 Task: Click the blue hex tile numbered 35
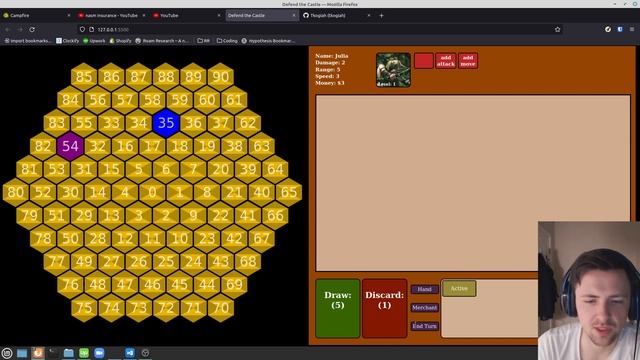click(166, 123)
